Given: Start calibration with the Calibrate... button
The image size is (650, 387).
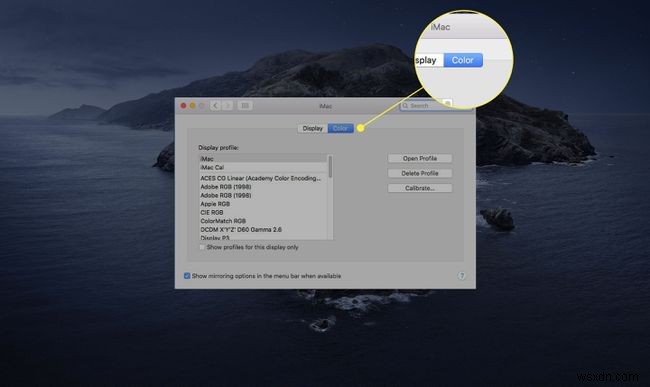Looking at the screenshot, I should pos(420,188).
